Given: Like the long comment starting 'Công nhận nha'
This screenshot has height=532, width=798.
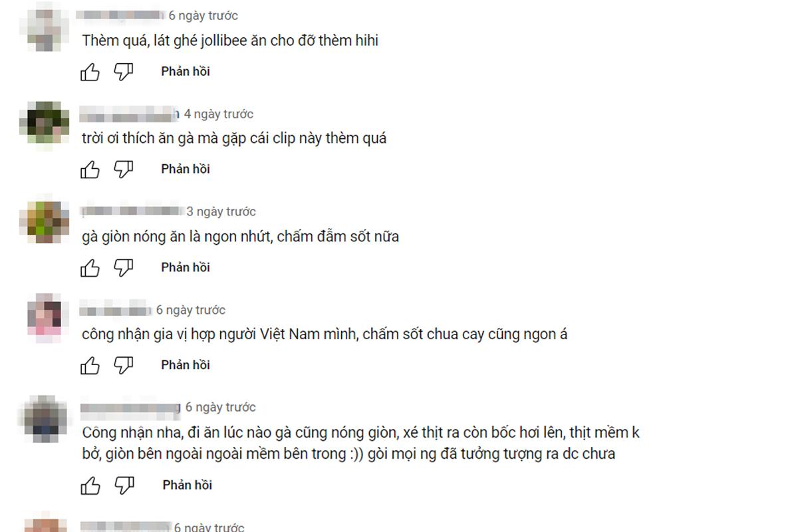Looking at the screenshot, I should [x=90, y=485].
